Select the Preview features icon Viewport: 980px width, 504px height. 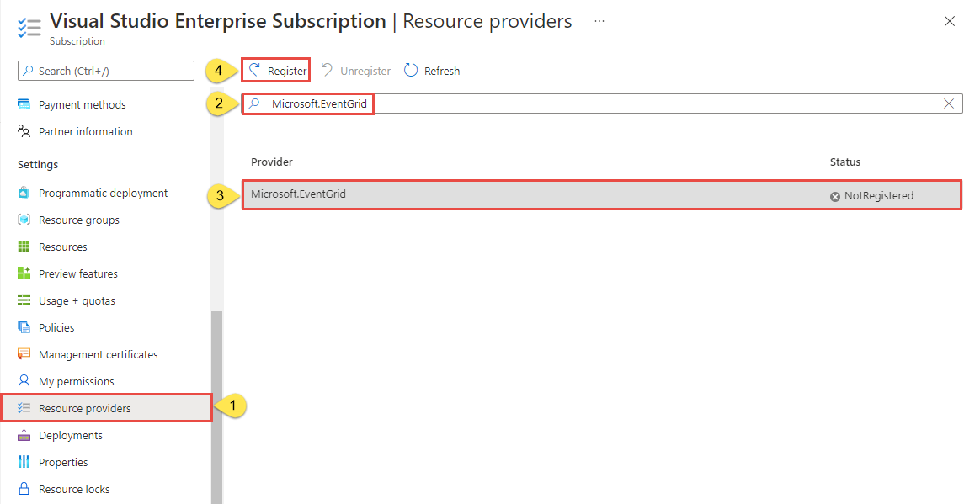pos(25,273)
